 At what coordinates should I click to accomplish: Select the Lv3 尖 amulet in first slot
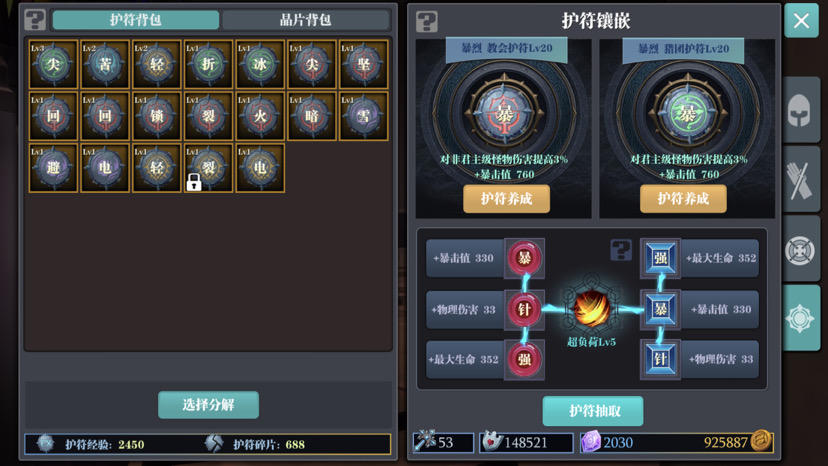[53, 64]
